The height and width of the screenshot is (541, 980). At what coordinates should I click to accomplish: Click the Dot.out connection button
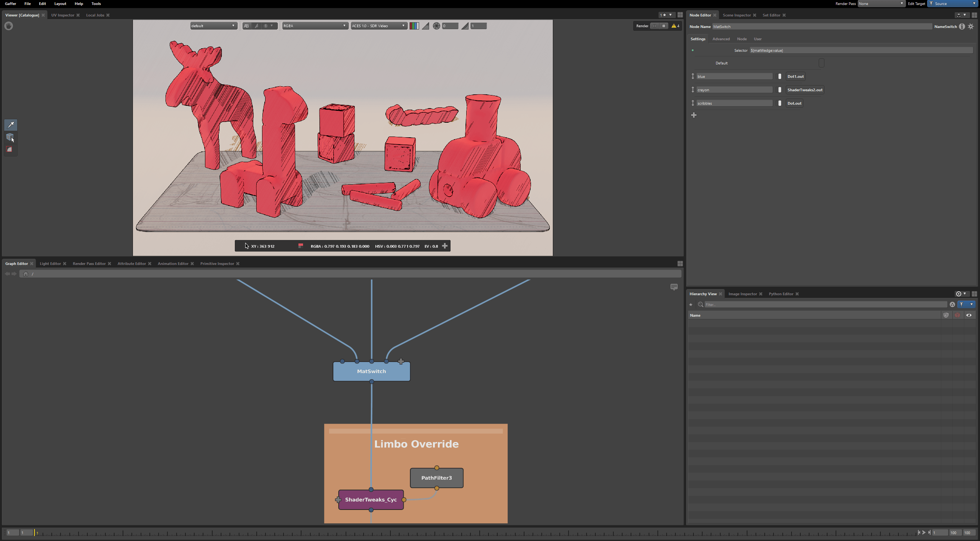click(794, 103)
